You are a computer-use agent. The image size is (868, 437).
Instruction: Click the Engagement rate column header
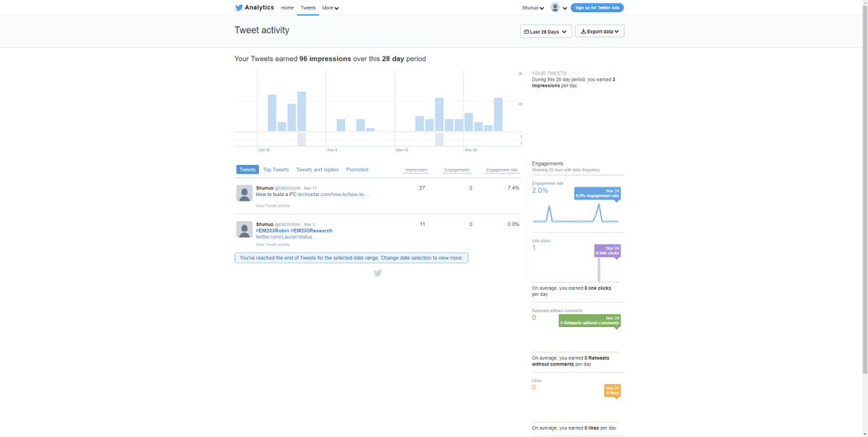(501, 170)
